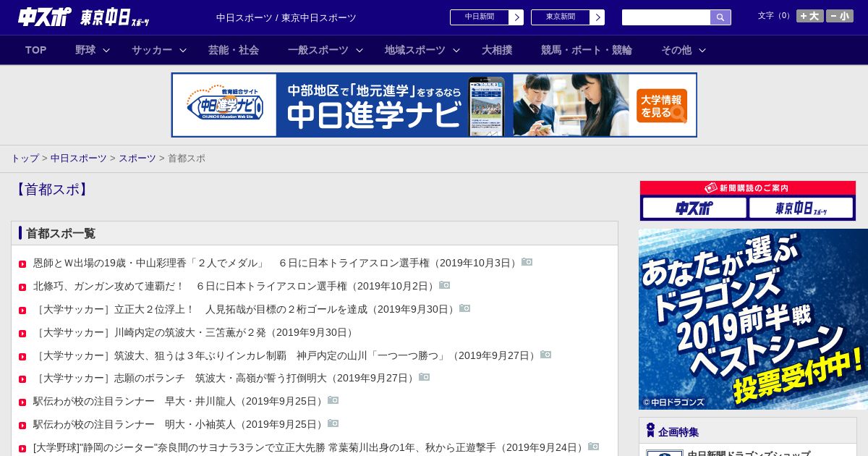The width and height of the screenshot is (868, 456).
Task: Click the 中スポ logo in header
Action: (x=45, y=17)
